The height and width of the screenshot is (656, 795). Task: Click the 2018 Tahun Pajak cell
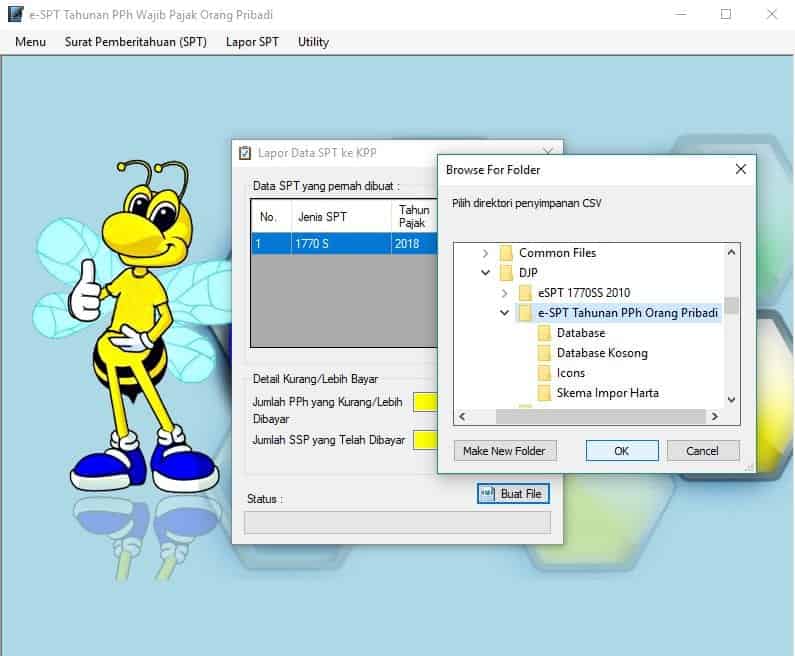pyautogui.click(x=414, y=244)
